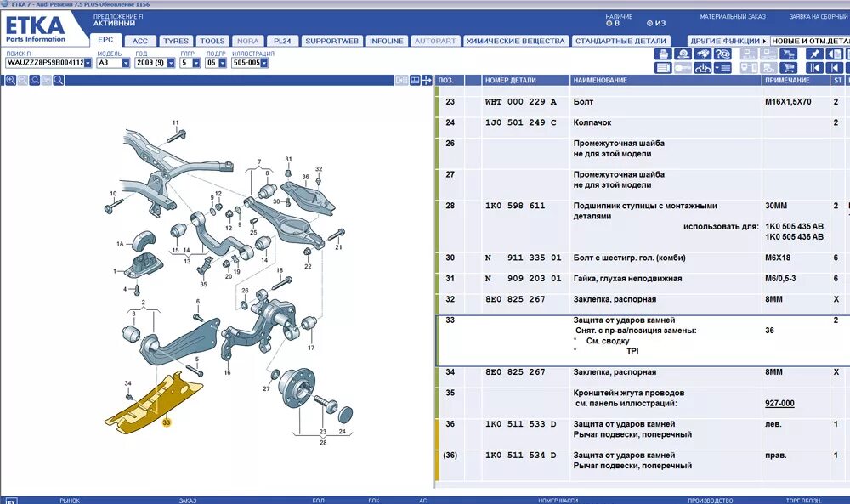
Task: Open the ПОДГР 05 dropdown
Action: tap(222, 63)
